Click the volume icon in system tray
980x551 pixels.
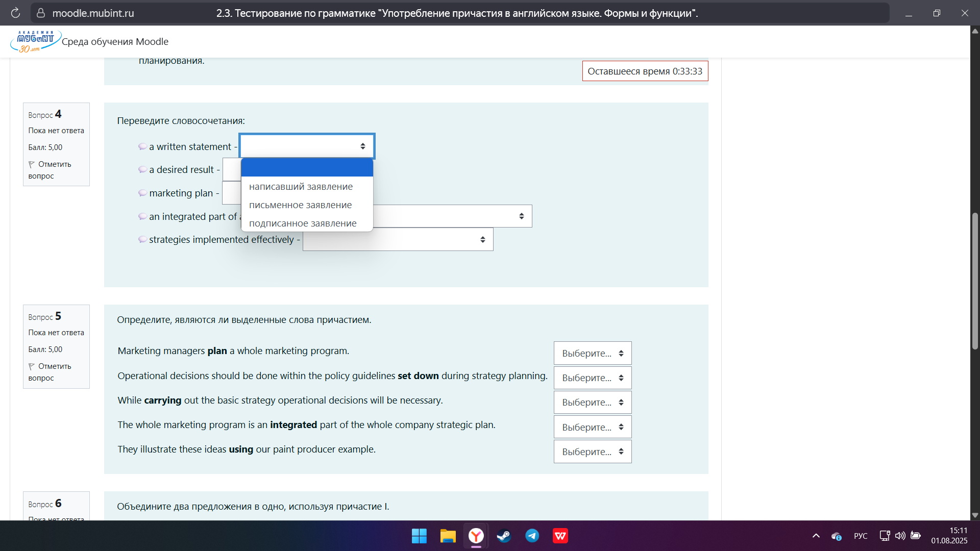[900, 536]
